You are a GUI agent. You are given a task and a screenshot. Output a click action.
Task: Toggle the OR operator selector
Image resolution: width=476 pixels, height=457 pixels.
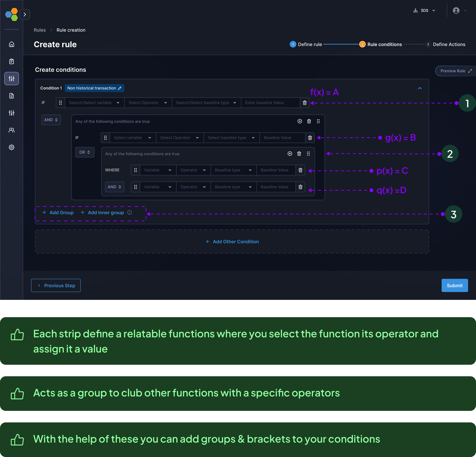(85, 152)
